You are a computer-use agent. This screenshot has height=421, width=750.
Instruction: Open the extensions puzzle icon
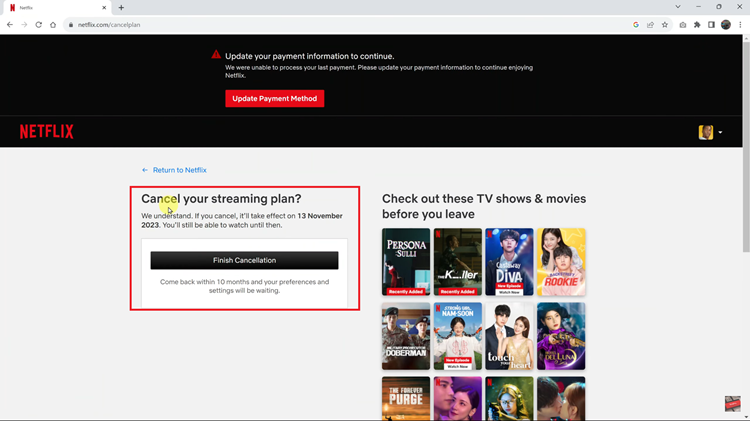[x=697, y=25]
